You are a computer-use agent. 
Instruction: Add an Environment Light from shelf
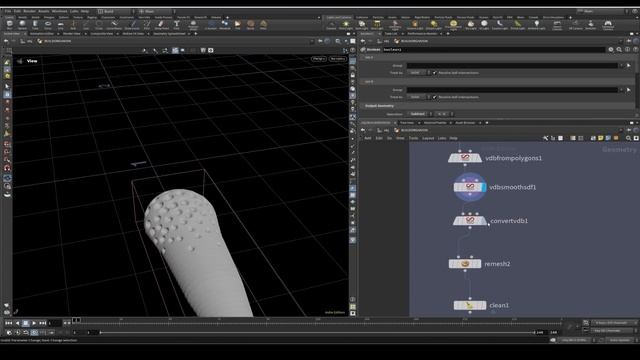[x=453, y=25]
